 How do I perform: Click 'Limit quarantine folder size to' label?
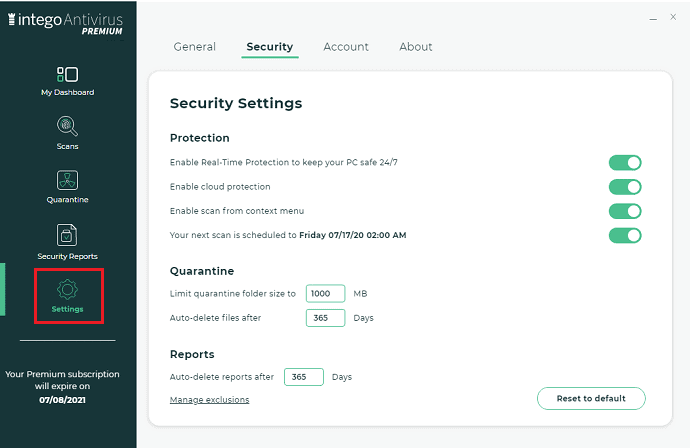click(x=233, y=294)
